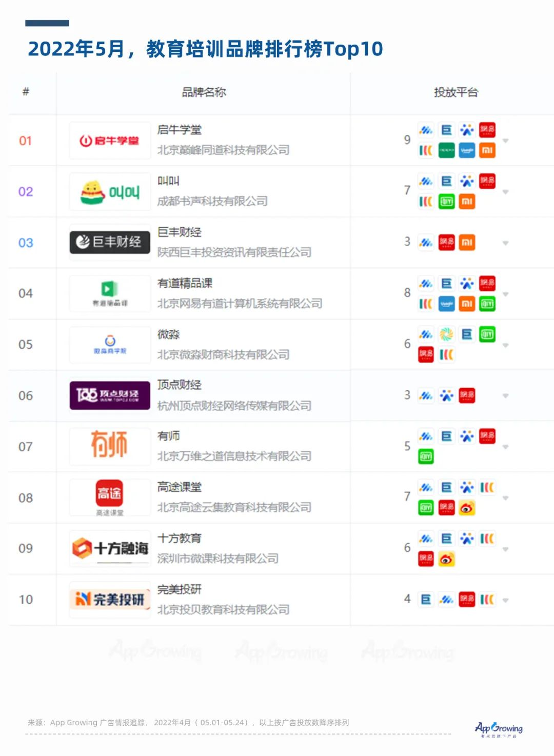554x756 pixels.
Task: Select the iQIYI icon in 高途课堂 row
Action: pyautogui.click(x=426, y=508)
